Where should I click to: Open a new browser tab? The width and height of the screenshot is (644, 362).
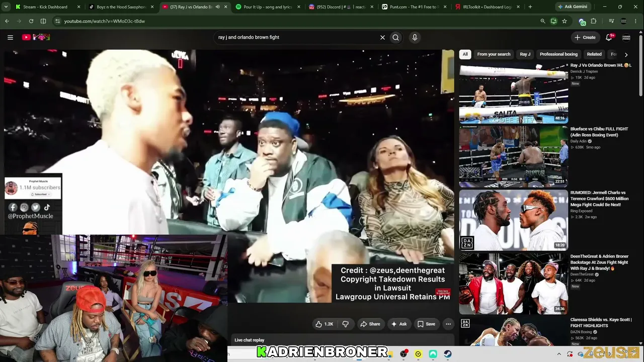(530, 7)
